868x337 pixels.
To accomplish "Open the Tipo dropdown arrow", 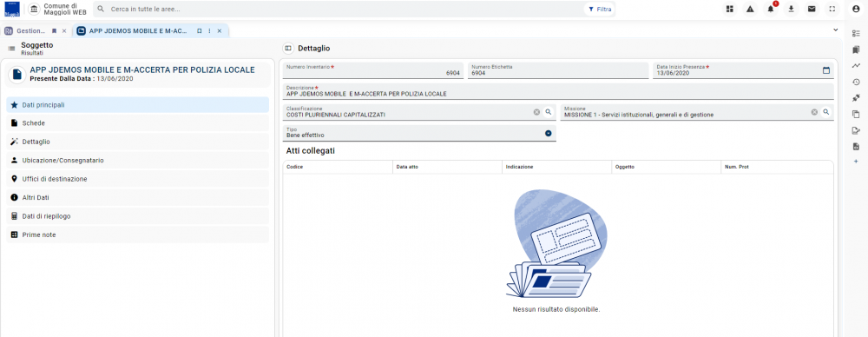I will click(x=548, y=133).
